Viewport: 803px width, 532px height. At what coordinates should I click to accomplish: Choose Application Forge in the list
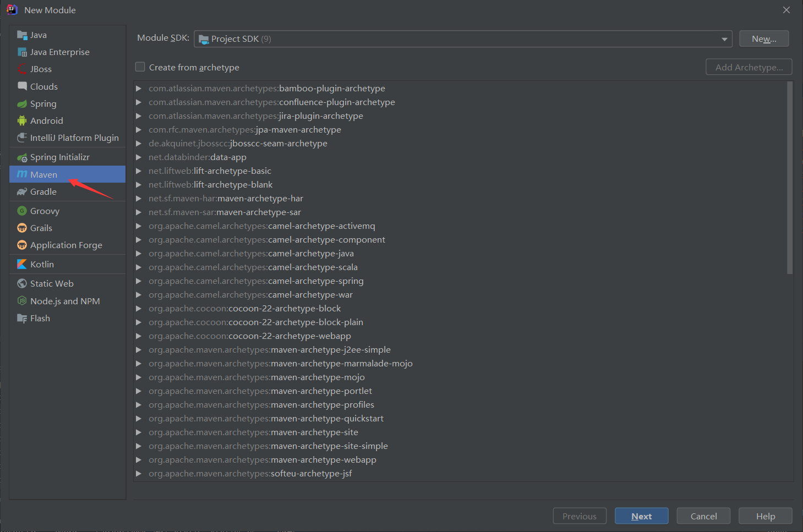pos(66,245)
